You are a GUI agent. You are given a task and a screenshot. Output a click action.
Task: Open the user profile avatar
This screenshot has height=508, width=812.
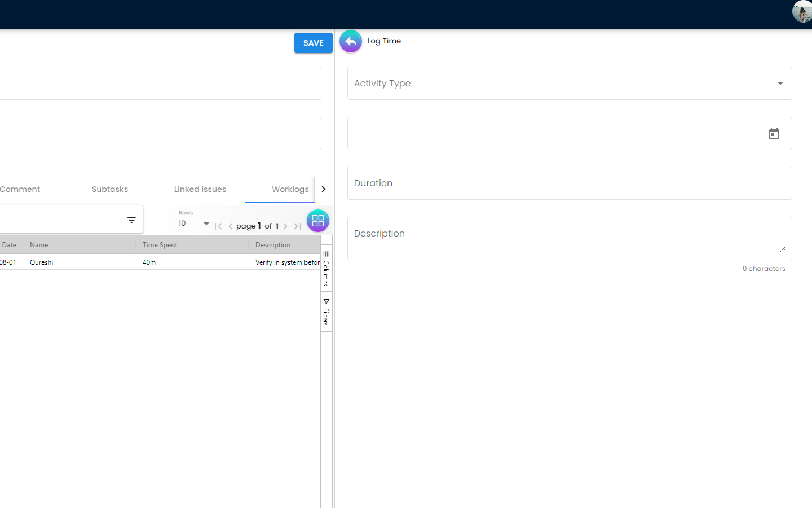coord(801,11)
